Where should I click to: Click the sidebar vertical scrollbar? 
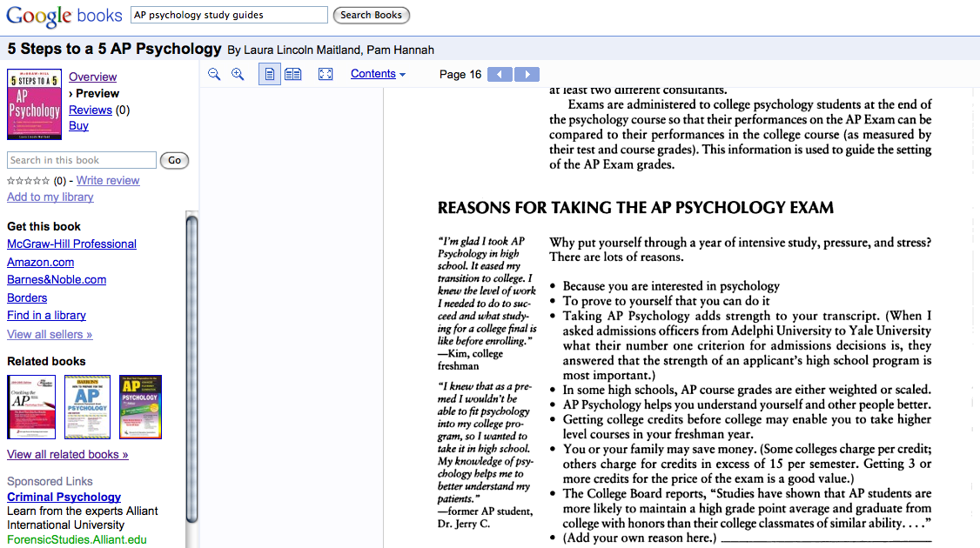191,369
